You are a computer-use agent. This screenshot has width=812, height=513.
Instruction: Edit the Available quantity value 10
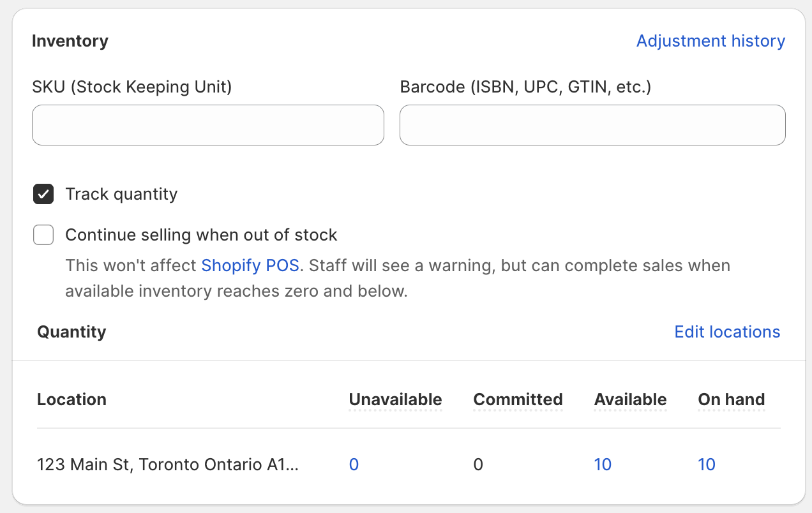[603, 465]
